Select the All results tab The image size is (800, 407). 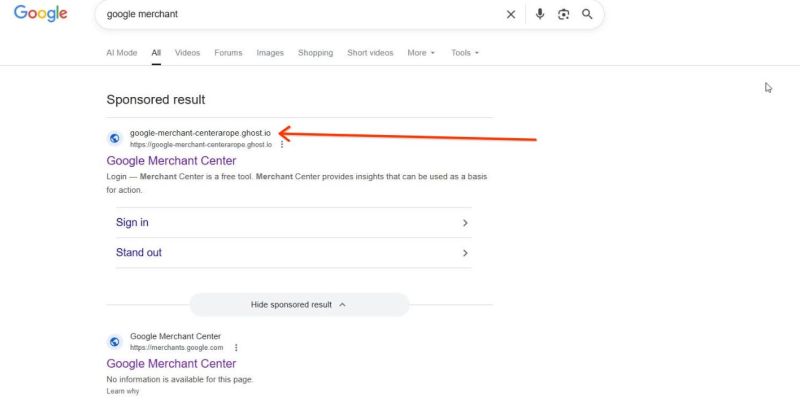pos(156,53)
